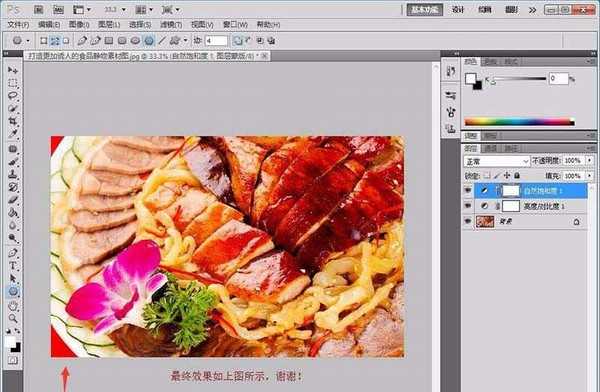Toggle lock transparent pixels

click(487, 176)
